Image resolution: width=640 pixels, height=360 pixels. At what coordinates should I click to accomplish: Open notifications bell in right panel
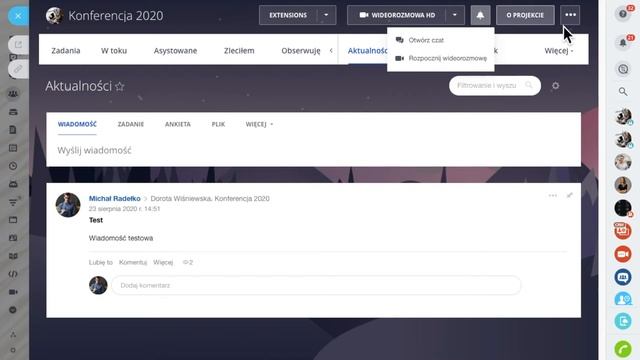tap(623, 42)
